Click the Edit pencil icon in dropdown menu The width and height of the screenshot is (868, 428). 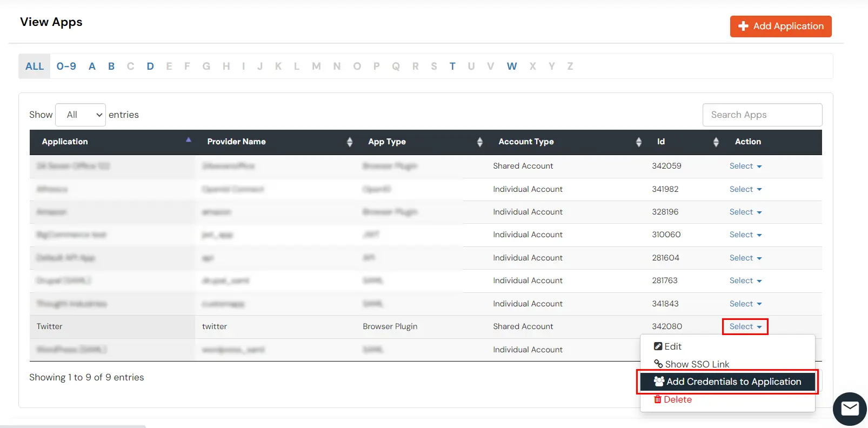658,346
